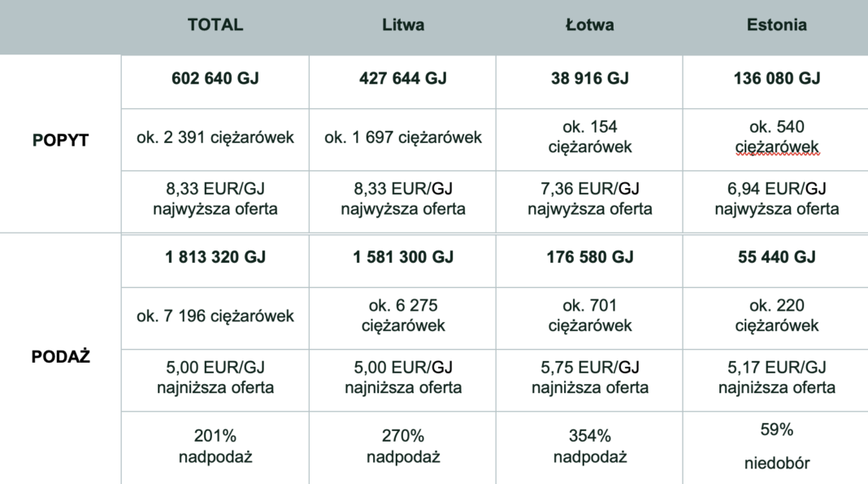Select the POPYT row label

[x=60, y=140]
